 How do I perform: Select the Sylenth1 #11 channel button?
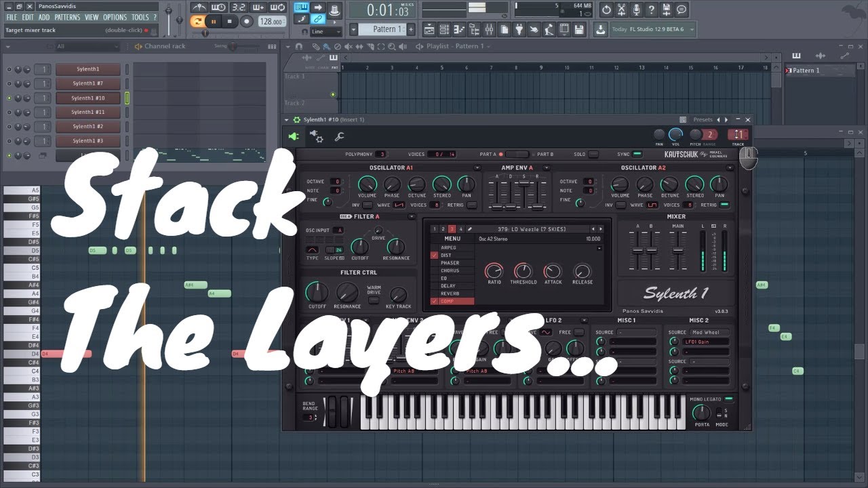click(x=88, y=112)
